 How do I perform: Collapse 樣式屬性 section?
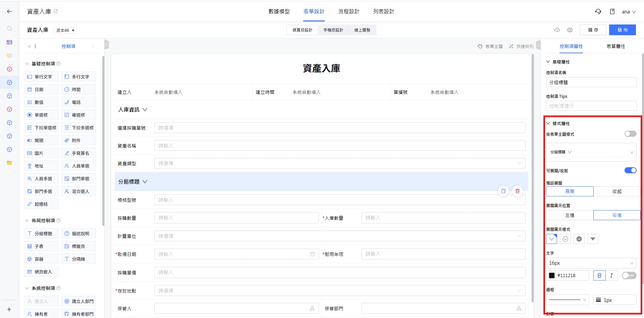point(548,123)
